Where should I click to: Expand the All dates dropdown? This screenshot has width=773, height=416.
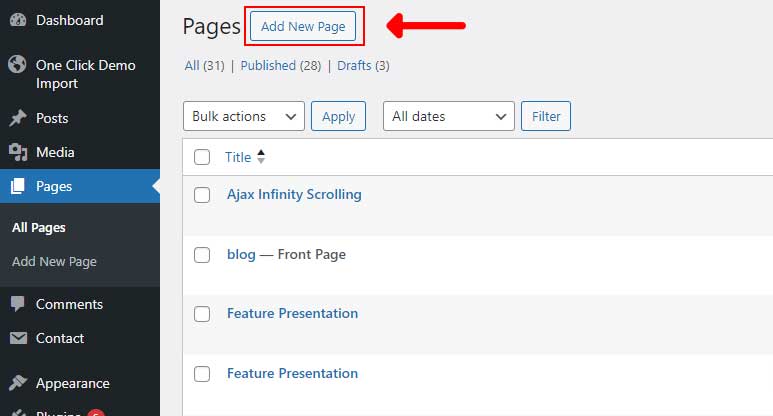(x=449, y=116)
